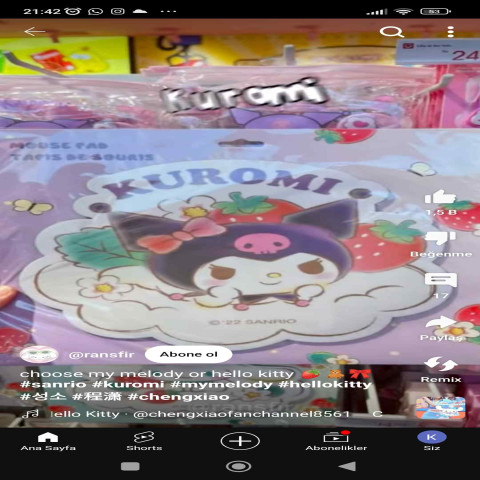Tap the back arrow icon

(35, 32)
